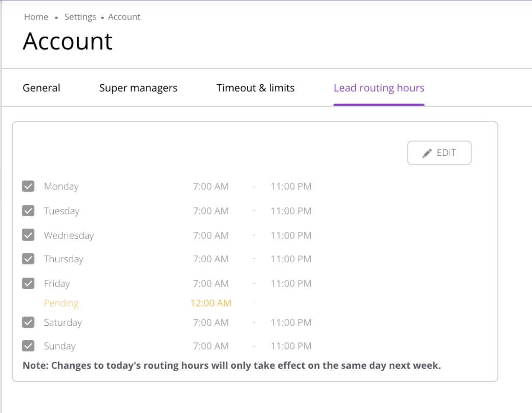Toggle the Wednesday checkbox
The image size is (532, 413).
28,235
